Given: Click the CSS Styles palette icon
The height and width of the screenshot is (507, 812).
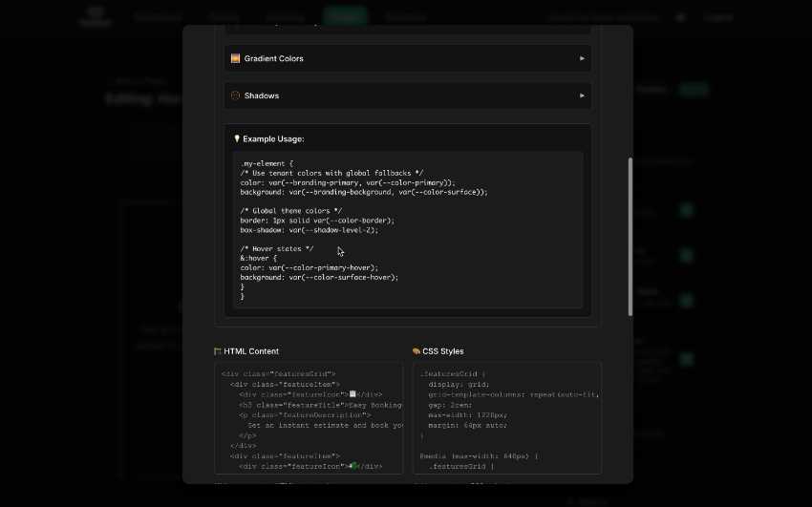Looking at the screenshot, I should (x=416, y=351).
